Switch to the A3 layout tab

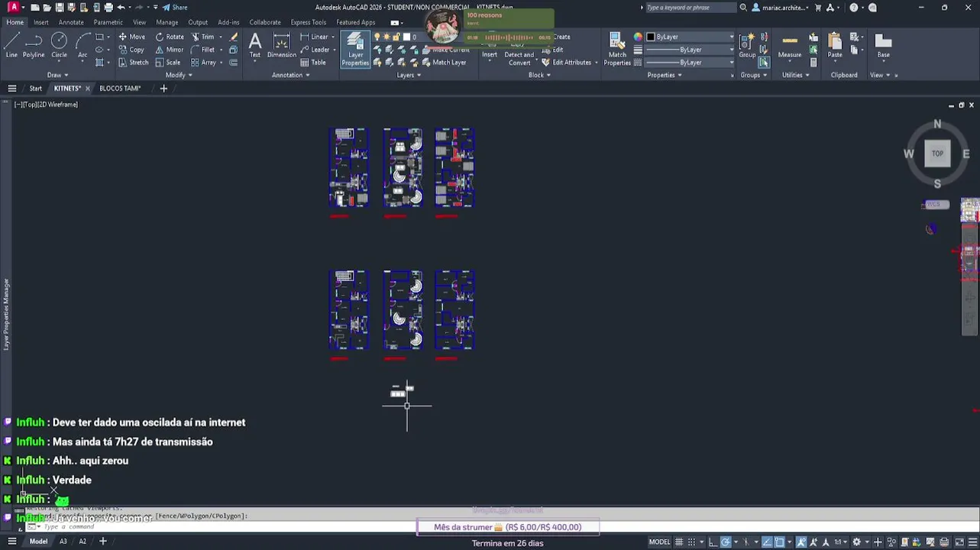[63, 542]
